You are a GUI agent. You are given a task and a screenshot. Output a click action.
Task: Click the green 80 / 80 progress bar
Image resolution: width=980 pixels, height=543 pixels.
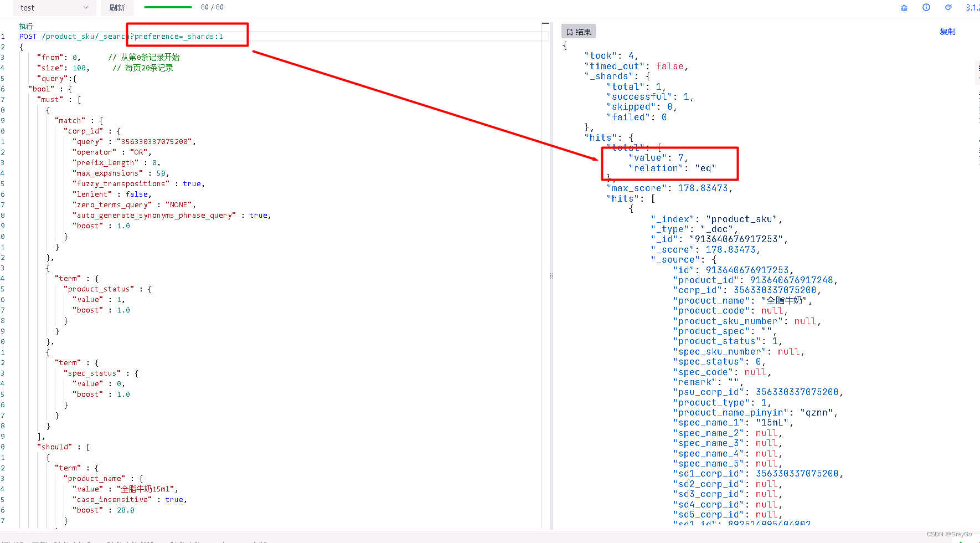coord(168,7)
